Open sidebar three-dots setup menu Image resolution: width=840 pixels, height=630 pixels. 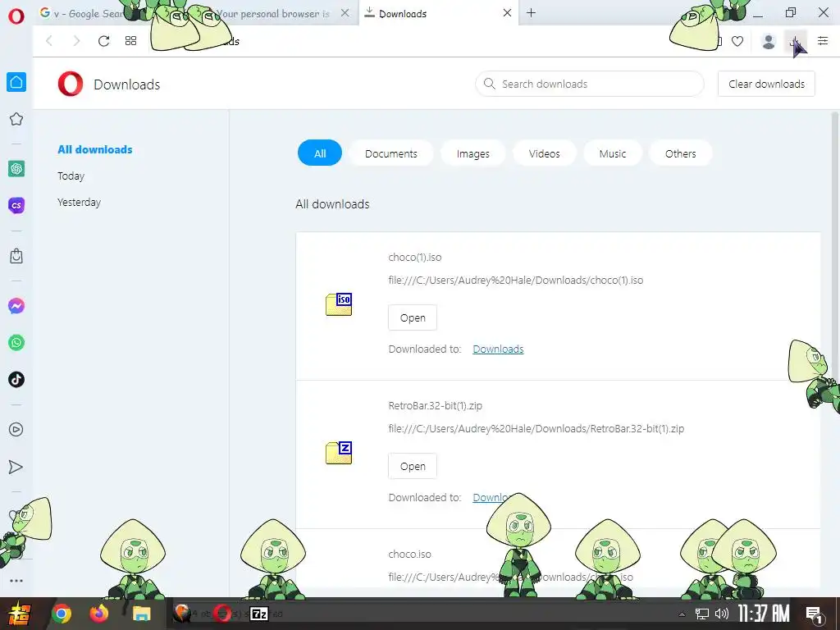coord(16,581)
